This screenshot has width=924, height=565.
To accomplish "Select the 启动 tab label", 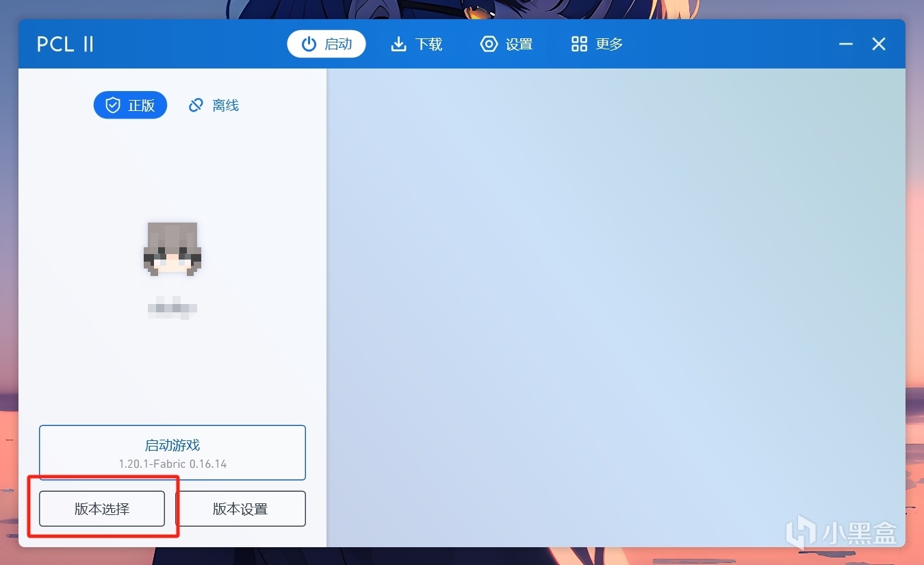I will click(338, 44).
